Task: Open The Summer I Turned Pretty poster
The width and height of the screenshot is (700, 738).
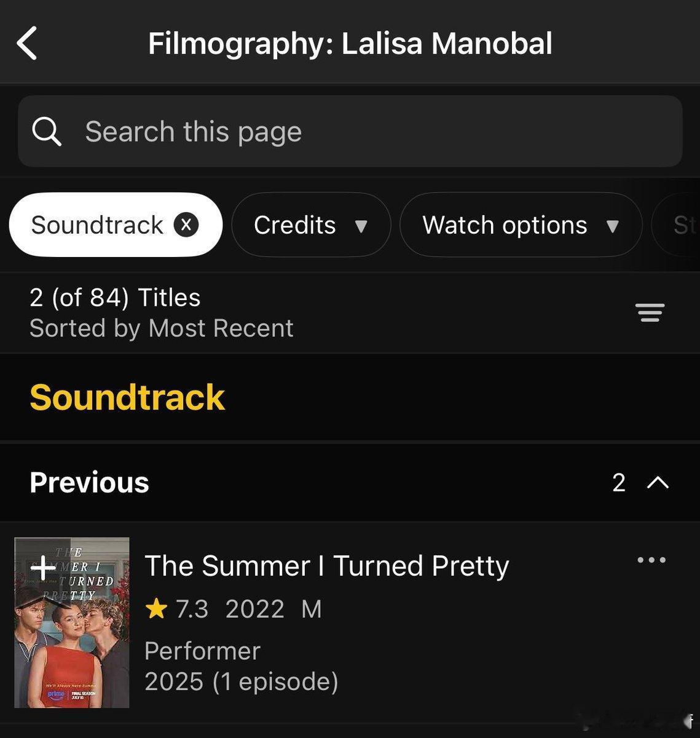Action: tap(72, 622)
